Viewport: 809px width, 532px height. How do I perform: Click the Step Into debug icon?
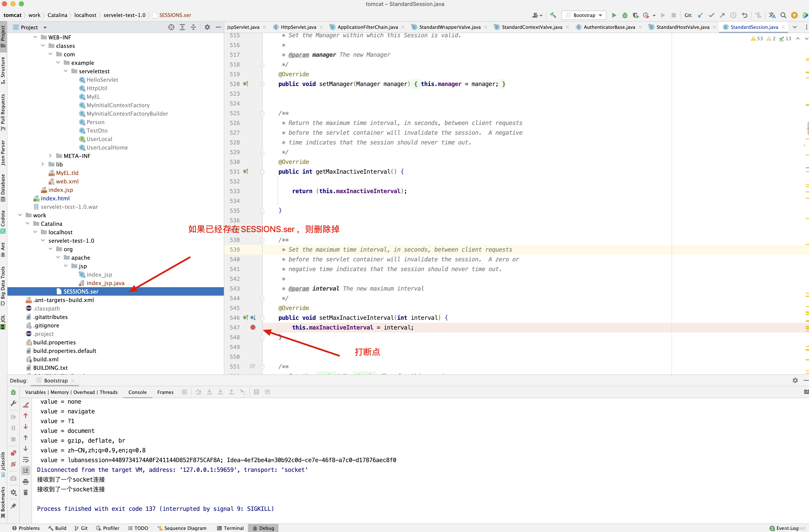tap(209, 392)
